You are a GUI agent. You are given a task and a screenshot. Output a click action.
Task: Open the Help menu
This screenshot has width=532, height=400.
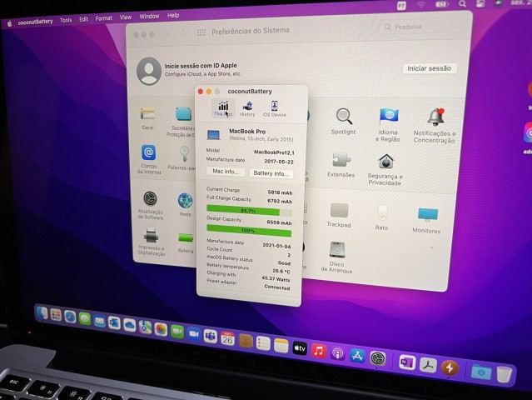pos(173,15)
